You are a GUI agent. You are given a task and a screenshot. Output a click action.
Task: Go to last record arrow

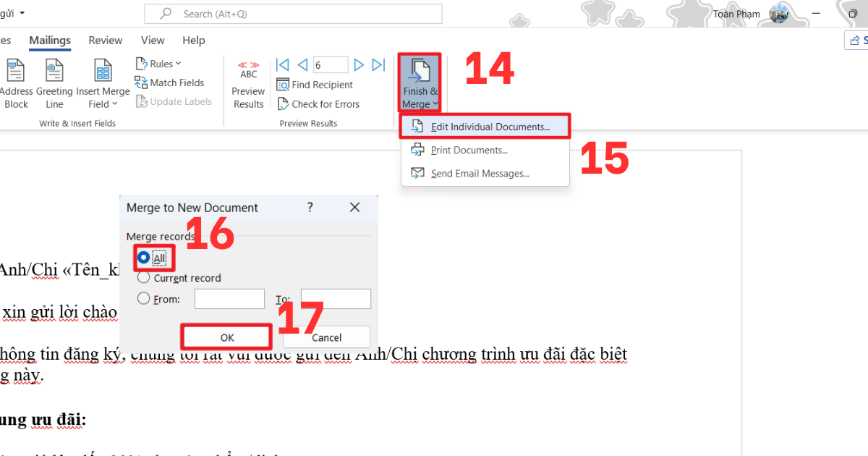(378, 65)
